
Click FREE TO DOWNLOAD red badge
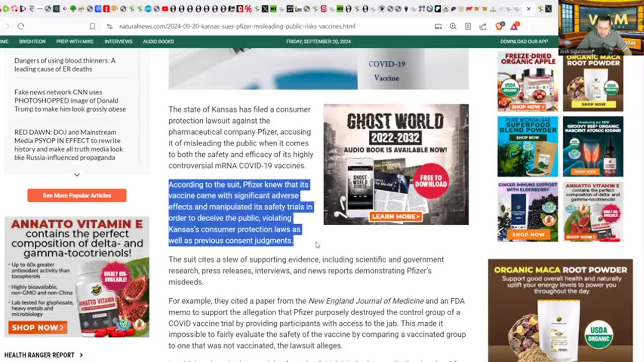(x=431, y=180)
